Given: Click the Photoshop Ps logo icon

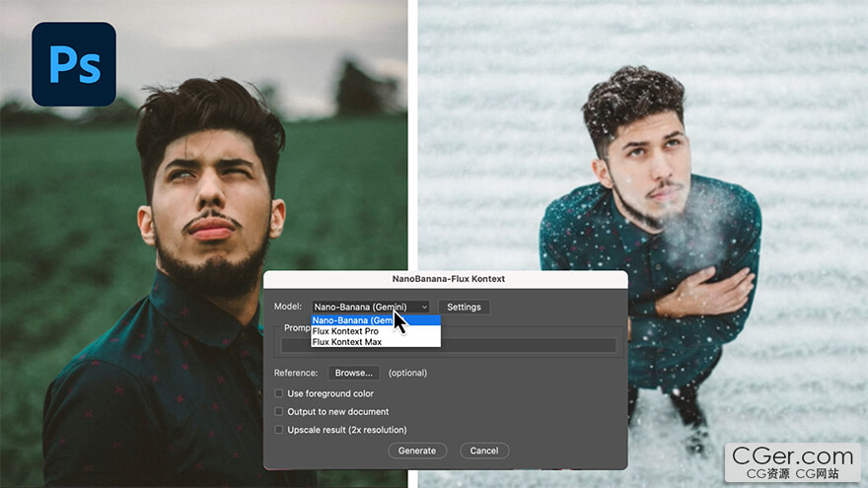Looking at the screenshot, I should (x=74, y=64).
